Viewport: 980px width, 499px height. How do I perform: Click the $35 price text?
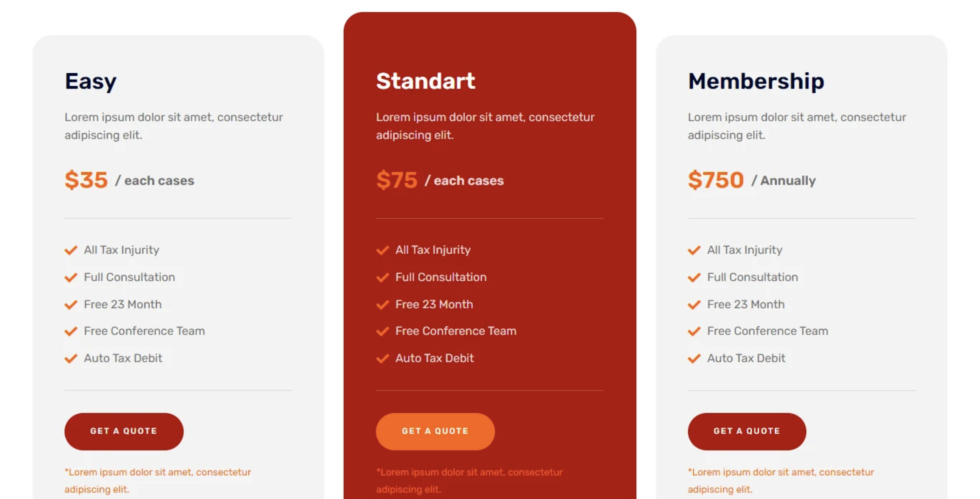click(86, 180)
